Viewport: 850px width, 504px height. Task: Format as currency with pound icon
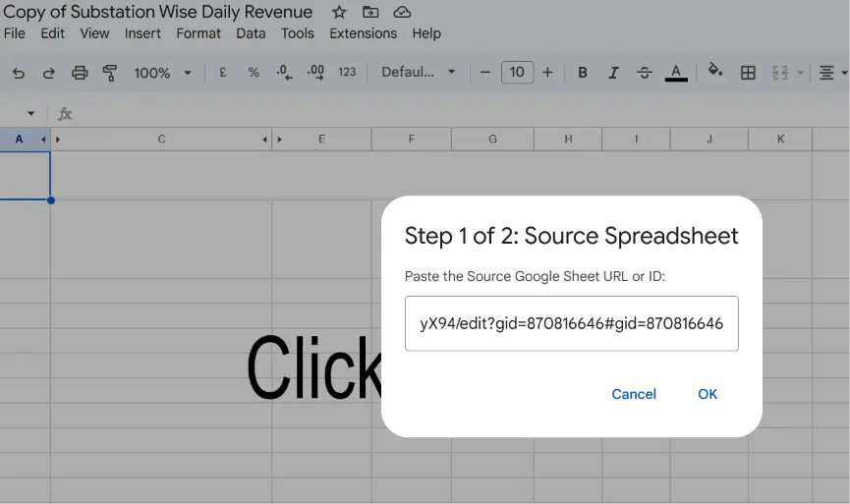(x=223, y=72)
